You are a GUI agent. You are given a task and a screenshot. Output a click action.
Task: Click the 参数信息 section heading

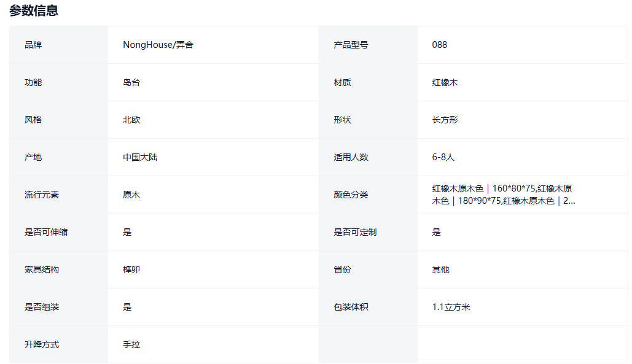coord(34,10)
